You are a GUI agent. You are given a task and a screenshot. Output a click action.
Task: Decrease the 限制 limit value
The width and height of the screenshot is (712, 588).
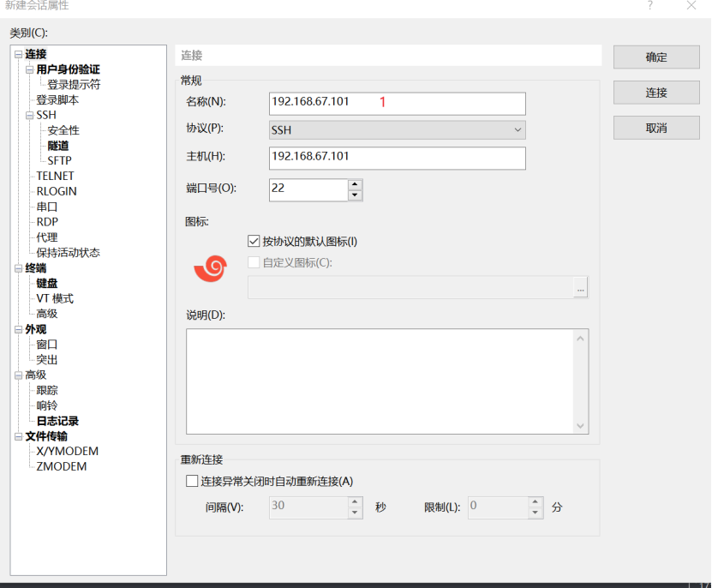tap(535, 513)
